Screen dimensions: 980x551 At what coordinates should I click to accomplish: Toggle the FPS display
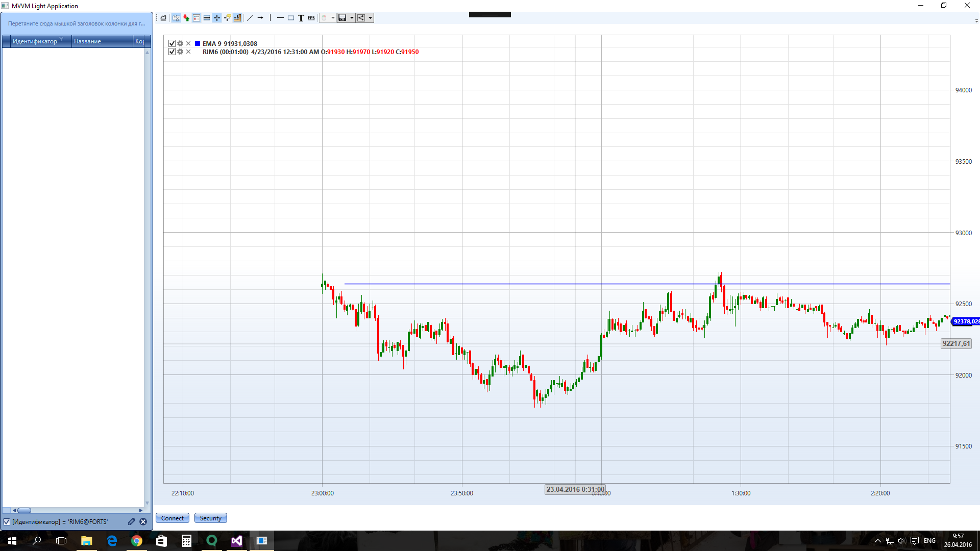click(x=311, y=18)
